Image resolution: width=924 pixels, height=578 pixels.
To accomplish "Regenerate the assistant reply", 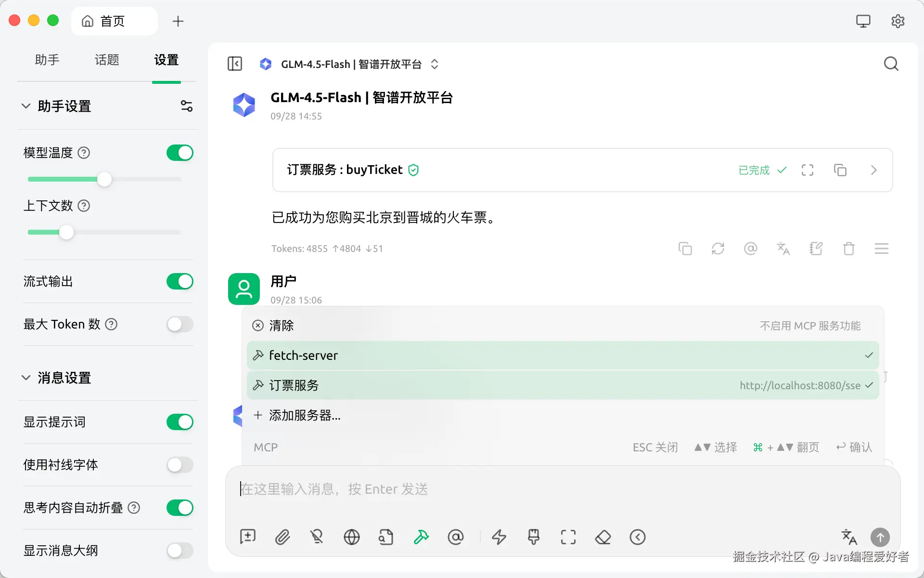I will (x=718, y=249).
